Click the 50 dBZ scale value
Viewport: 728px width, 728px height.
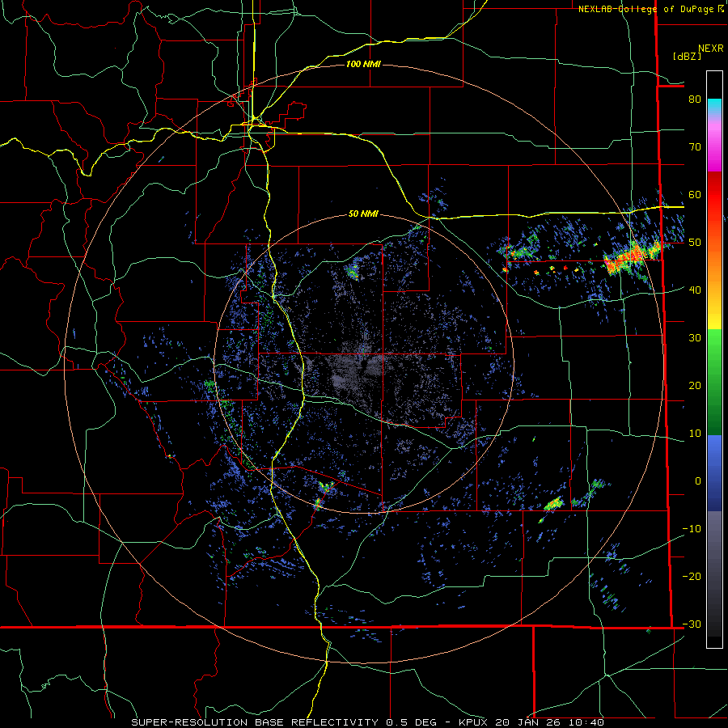point(695,243)
